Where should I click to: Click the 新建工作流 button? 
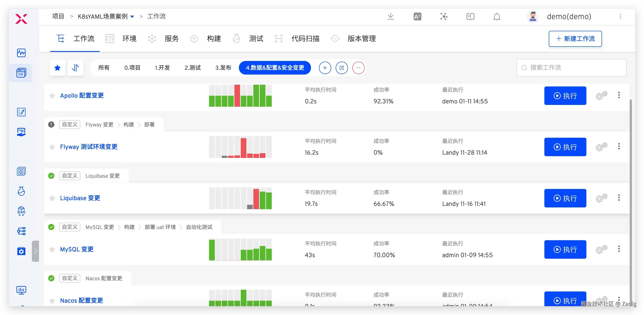(575, 39)
